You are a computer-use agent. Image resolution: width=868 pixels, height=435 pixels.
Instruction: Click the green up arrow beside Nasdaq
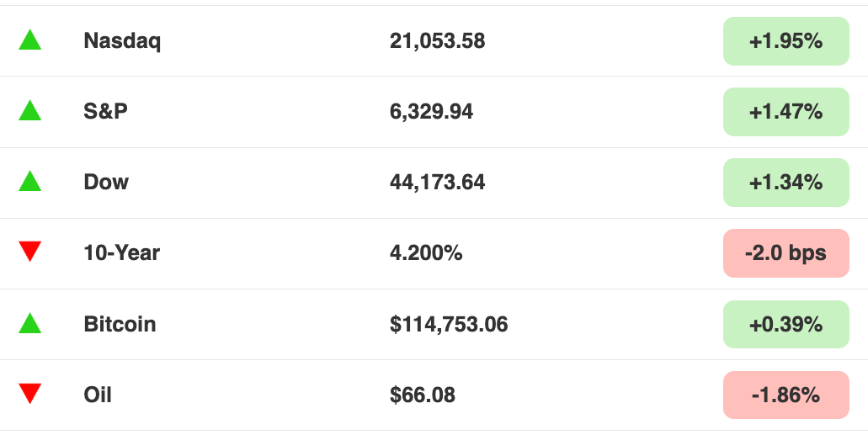[x=30, y=40]
